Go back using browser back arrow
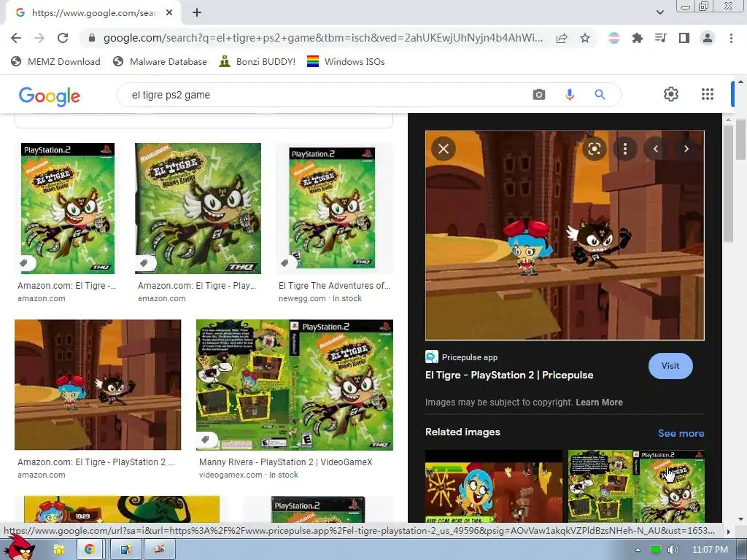747x560 pixels. [16, 38]
